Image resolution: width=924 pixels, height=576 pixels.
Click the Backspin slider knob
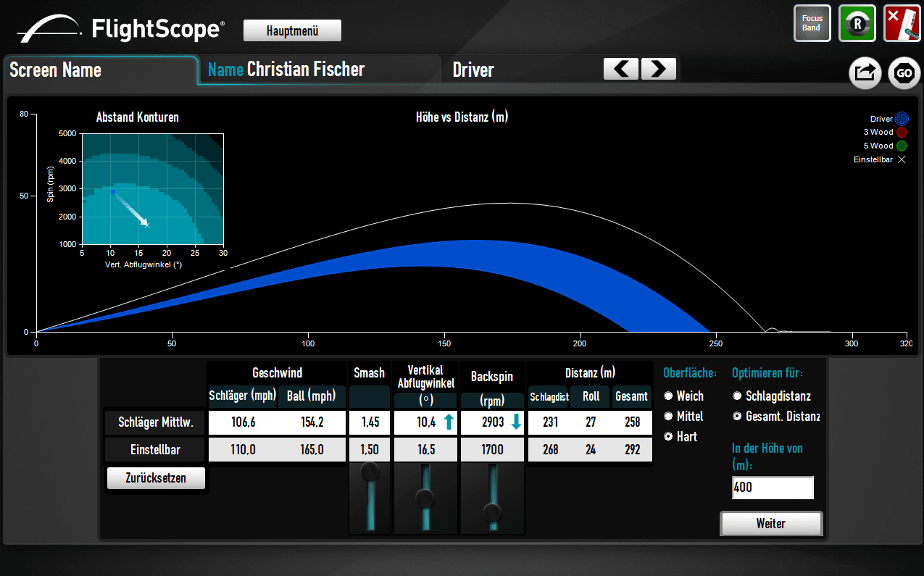493,513
